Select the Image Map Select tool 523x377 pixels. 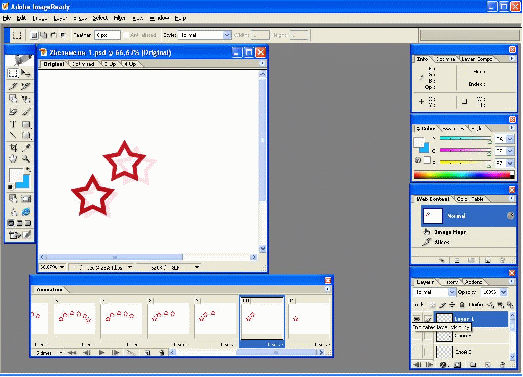(26, 99)
